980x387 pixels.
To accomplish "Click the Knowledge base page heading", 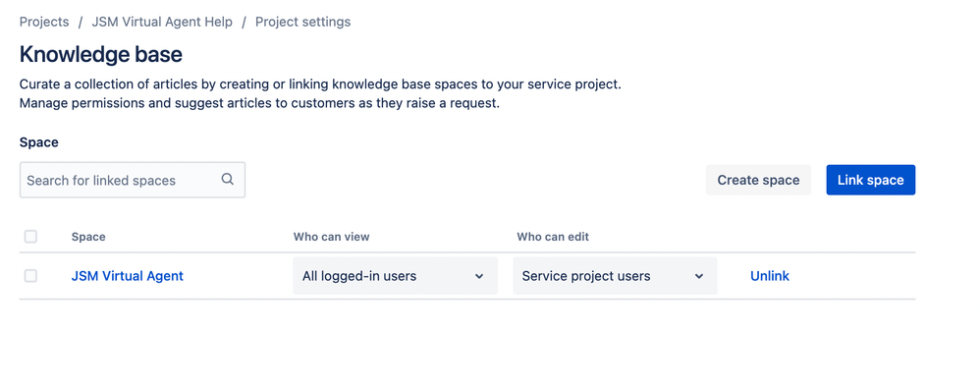I will pos(100,55).
